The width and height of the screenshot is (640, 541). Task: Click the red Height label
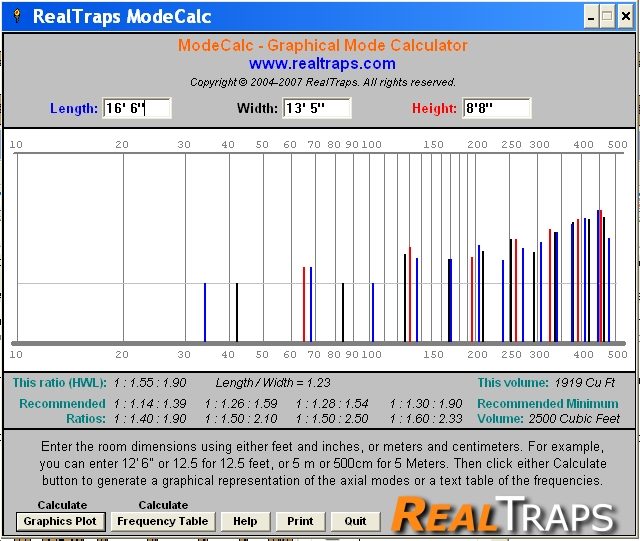434,108
